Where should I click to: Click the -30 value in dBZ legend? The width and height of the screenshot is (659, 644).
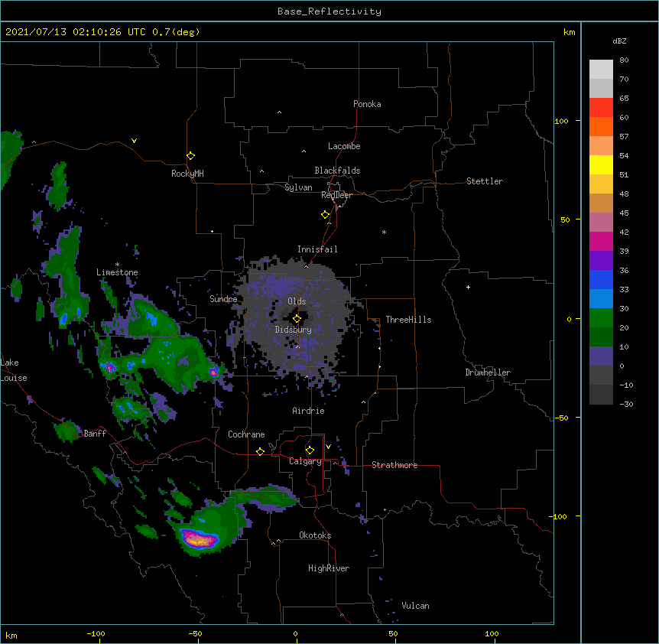click(626, 404)
